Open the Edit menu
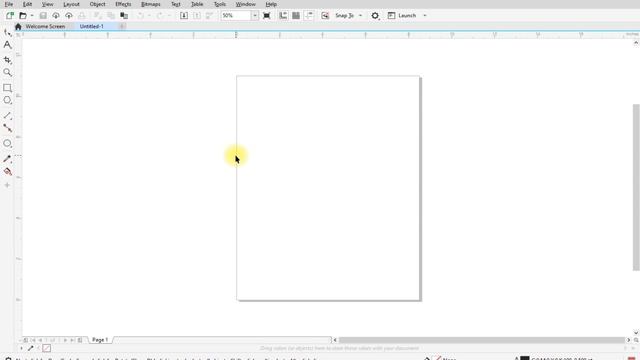Screen dimensions: 640x360 27,4
